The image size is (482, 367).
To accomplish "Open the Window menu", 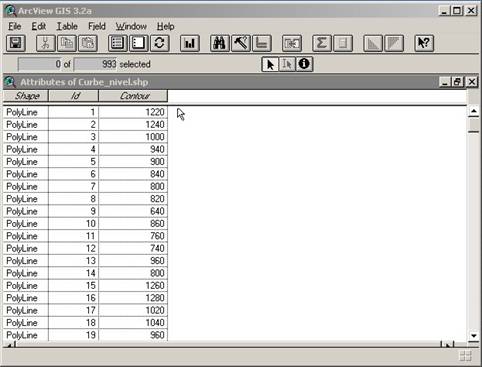I will [x=131, y=26].
